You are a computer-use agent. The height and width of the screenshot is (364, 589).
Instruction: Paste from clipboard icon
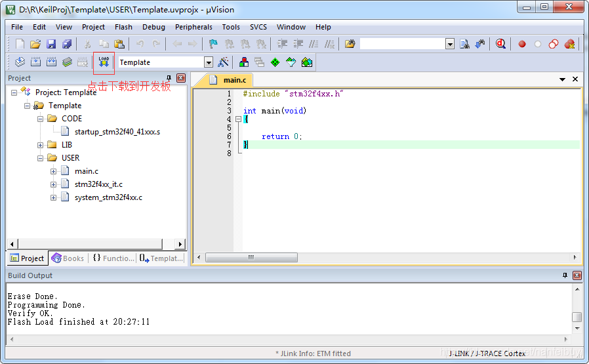click(x=119, y=44)
